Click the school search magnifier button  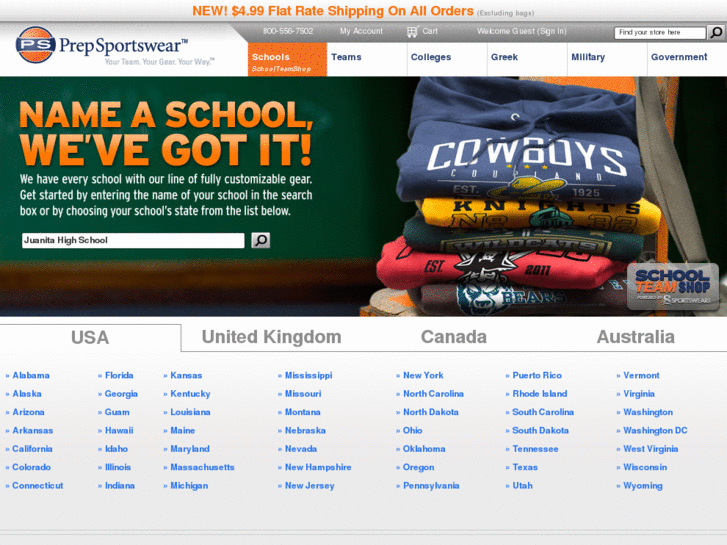[261, 240]
